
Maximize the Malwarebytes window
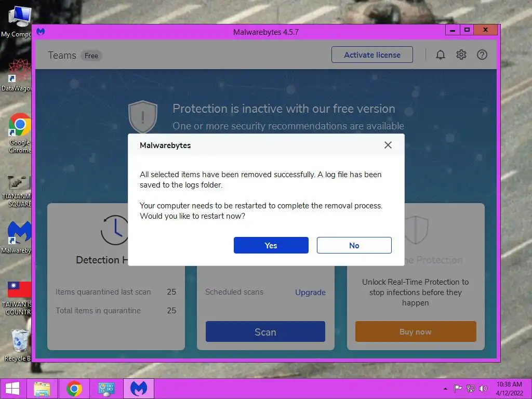467,30
